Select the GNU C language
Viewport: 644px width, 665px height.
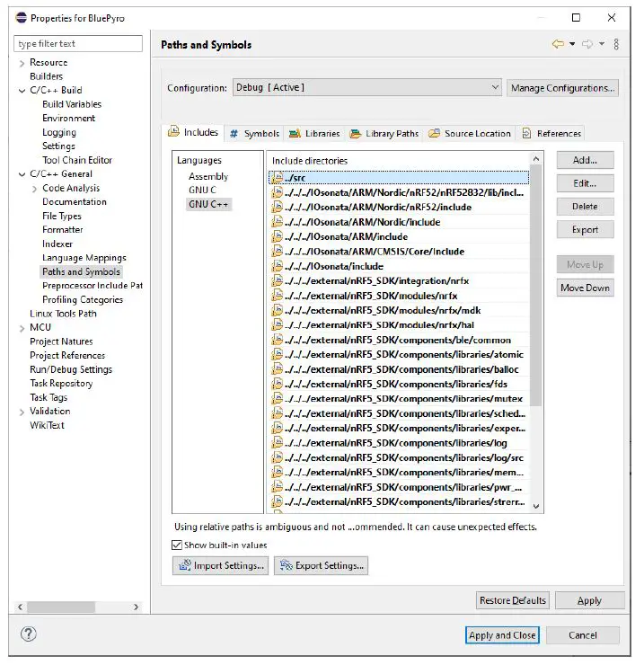pos(202,190)
